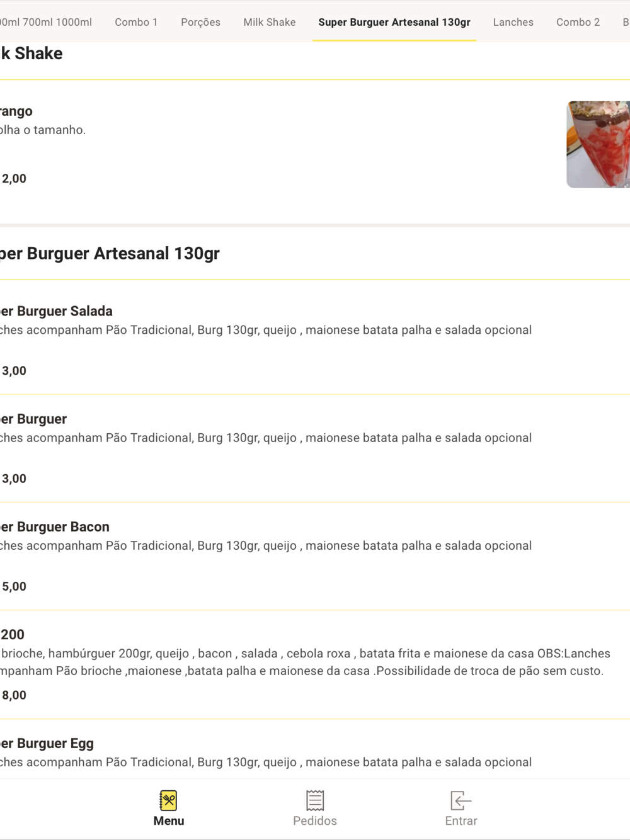Open the Combo 2 tab
The width and height of the screenshot is (630, 840).
(578, 22)
